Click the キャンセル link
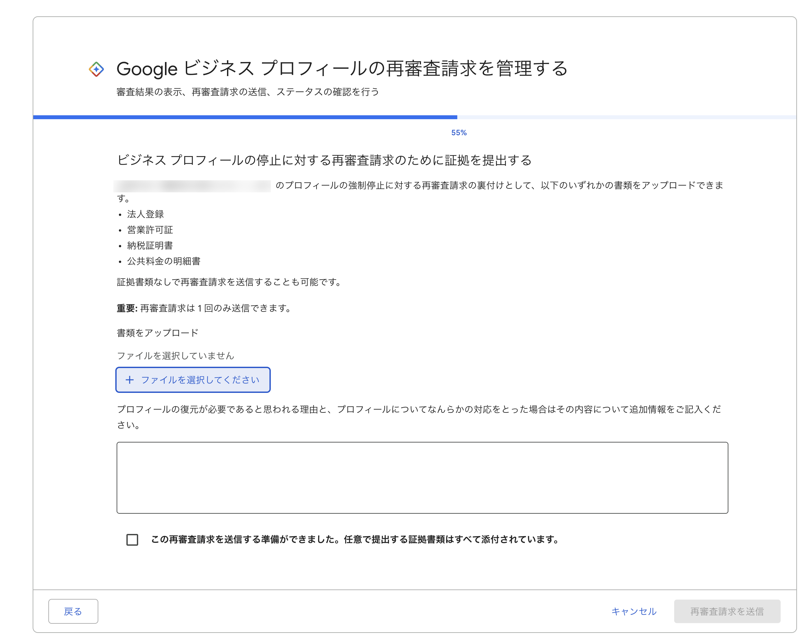The width and height of the screenshot is (812, 644). (634, 611)
